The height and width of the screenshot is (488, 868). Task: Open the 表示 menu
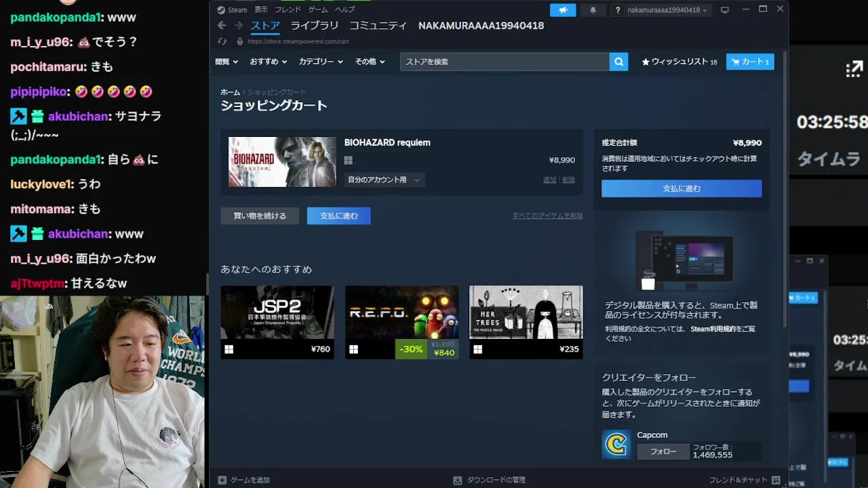261,10
